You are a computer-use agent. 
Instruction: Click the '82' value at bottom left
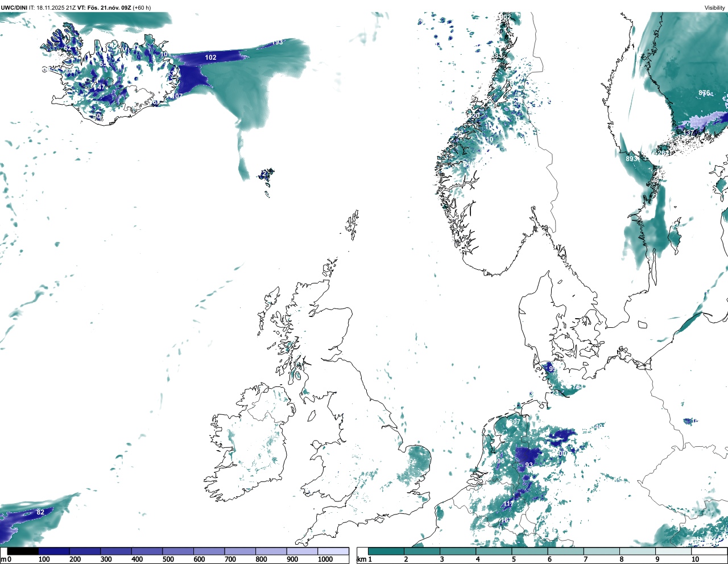click(40, 512)
